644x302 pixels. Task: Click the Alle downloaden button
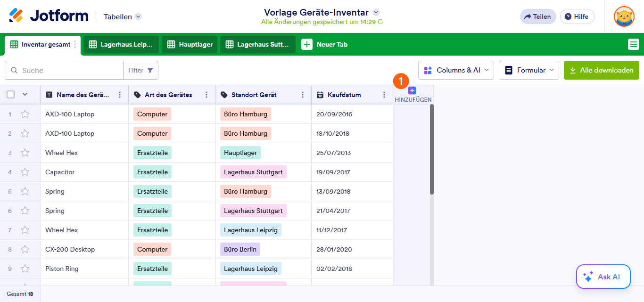pos(601,70)
